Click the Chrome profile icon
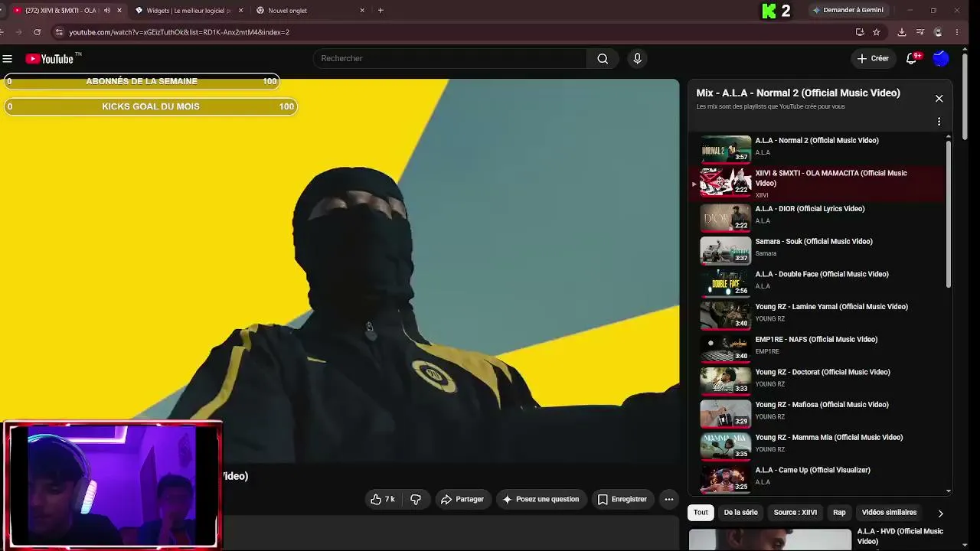 [939, 32]
